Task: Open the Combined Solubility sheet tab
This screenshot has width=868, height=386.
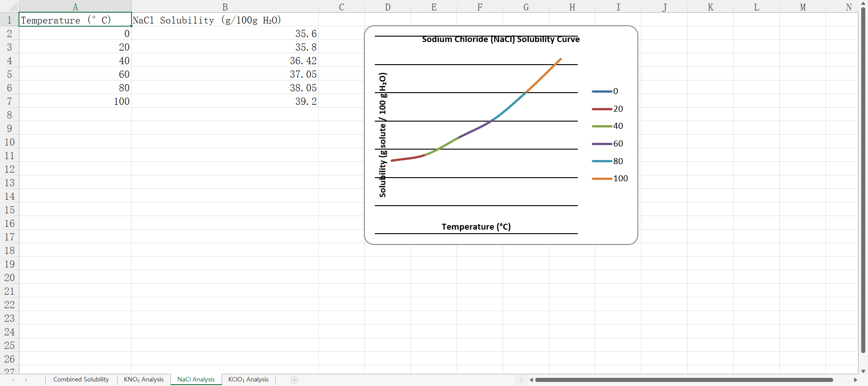Action: pos(81,380)
